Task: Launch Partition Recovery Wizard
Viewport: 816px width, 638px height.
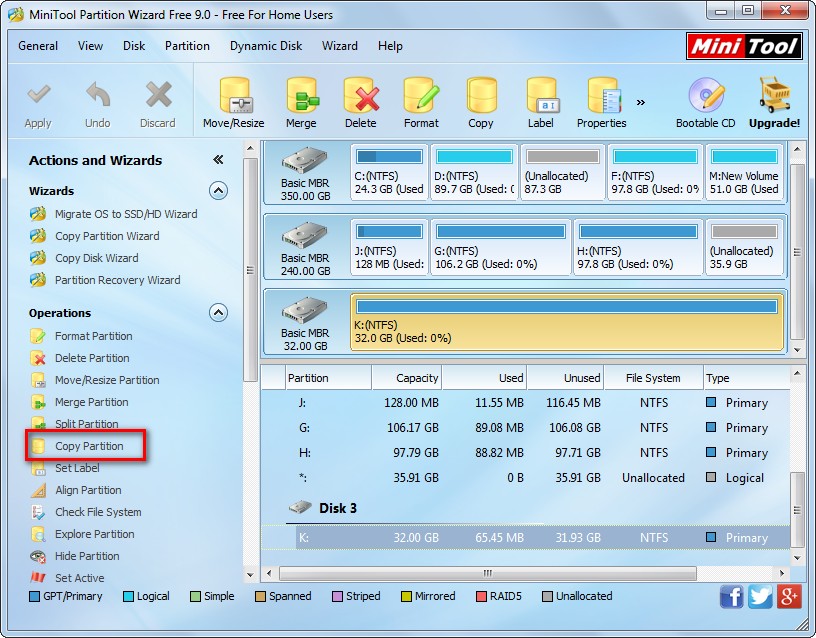Action: [x=105, y=280]
